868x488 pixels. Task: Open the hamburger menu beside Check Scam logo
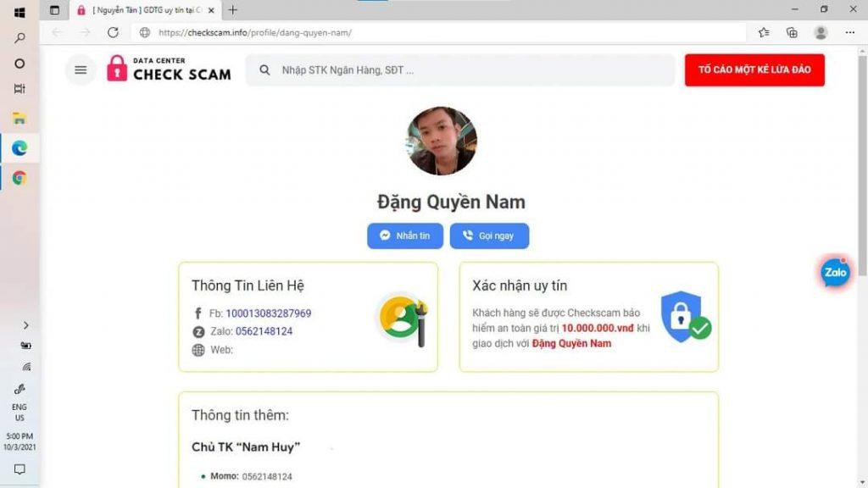[81, 69]
